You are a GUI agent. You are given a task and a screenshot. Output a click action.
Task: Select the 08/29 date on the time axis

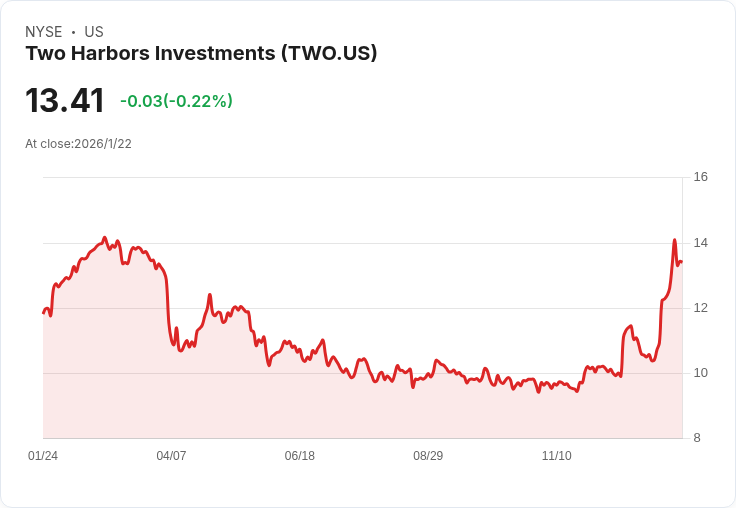428,456
